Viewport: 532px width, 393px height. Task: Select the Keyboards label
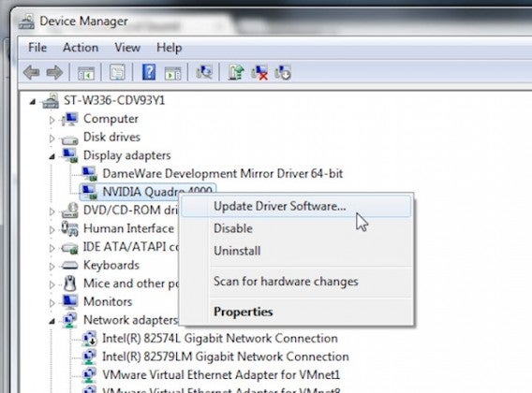(x=111, y=265)
